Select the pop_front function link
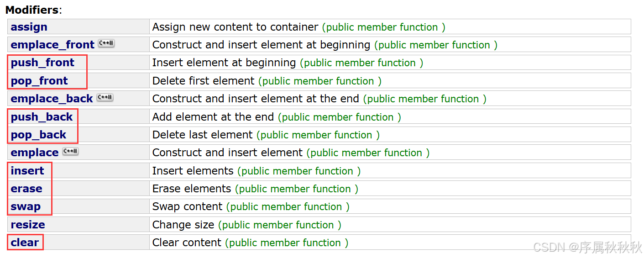Viewport: 644px width, 259px height. pyautogui.click(x=39, y=81)
